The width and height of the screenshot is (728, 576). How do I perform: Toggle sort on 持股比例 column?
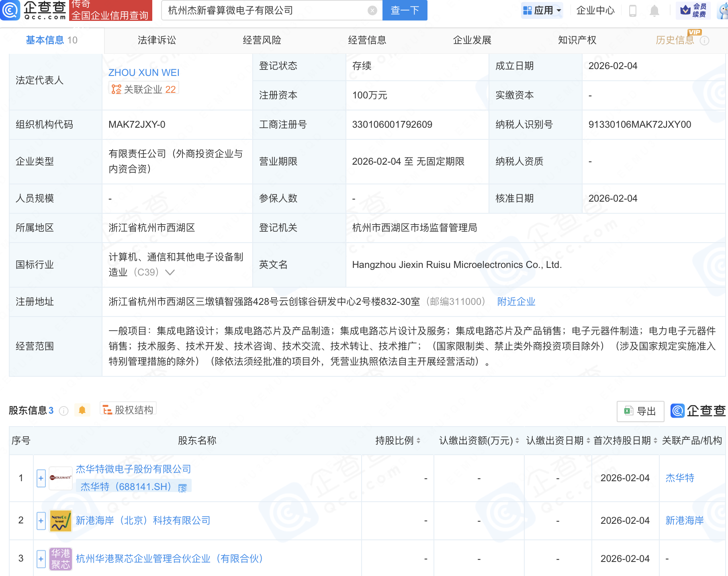tap(419, 440)
